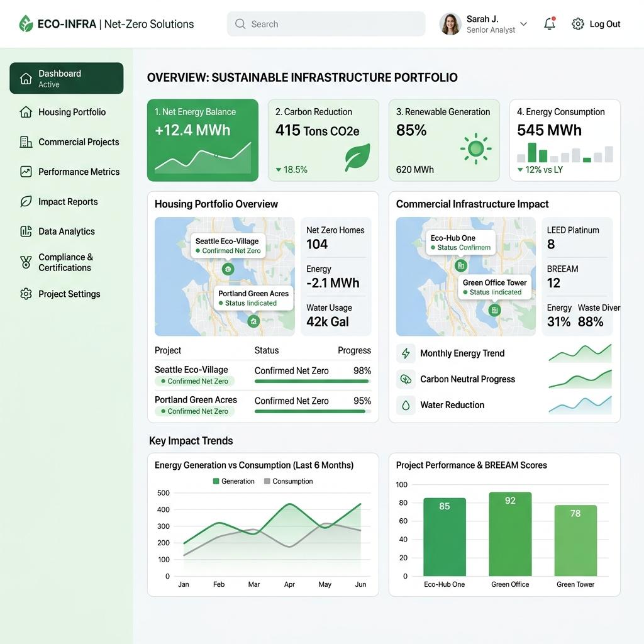The height and width of the screenshot is (644, 644).
Task: Click the Dashboard home icon
Action: coord(26,78)
